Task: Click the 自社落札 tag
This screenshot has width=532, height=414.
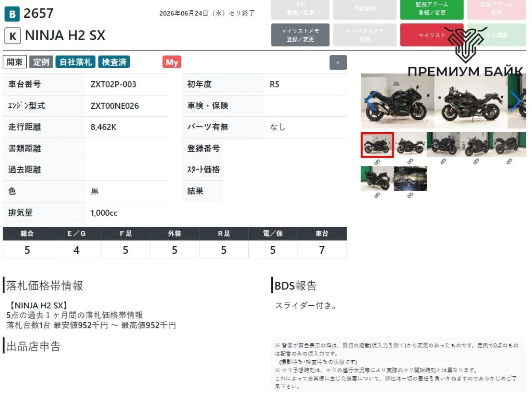Action: pos(75,62)
